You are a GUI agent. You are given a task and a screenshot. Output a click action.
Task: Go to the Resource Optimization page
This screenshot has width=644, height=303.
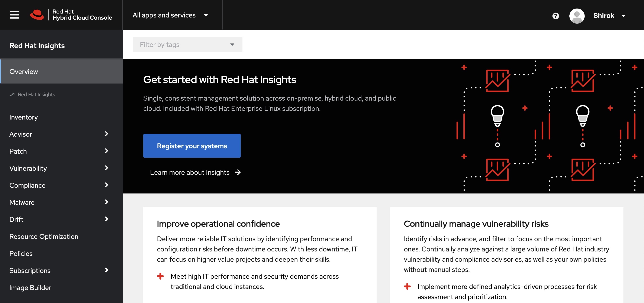[x=44, y=236]
